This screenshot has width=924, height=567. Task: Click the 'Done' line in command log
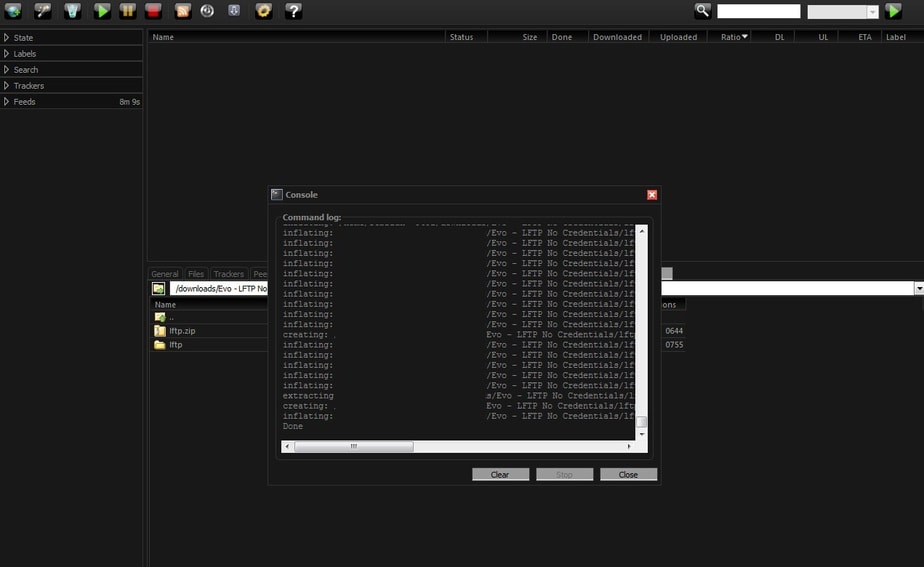[293, 426]
